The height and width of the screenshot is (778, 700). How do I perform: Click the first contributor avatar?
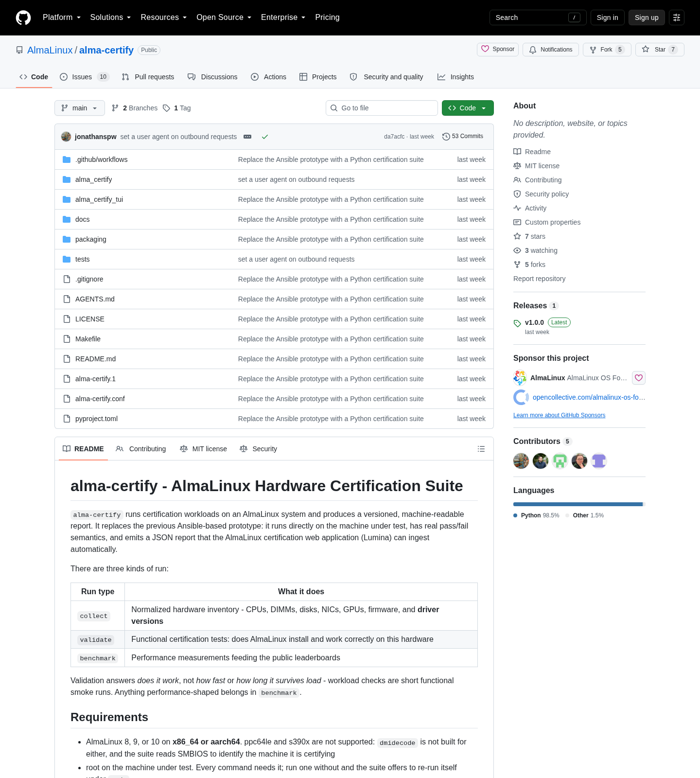click(x=521, y=461)
